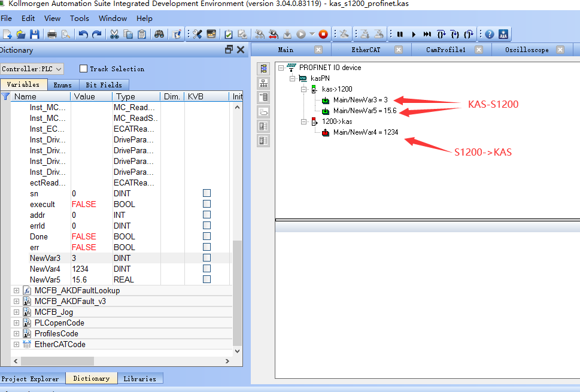Open Find with the binoculars icon
The image size is (580, 392).
click(x=159, y=34)
